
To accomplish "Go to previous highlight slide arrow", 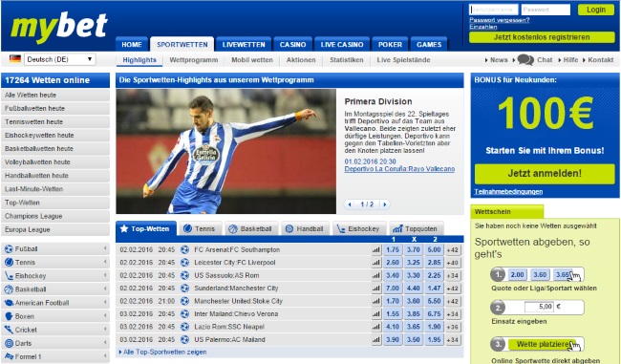I will 350,204.
